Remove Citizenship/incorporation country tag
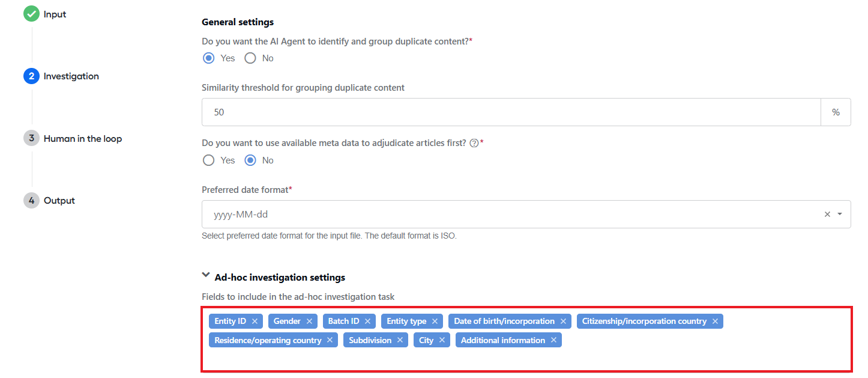 point(715,322)
